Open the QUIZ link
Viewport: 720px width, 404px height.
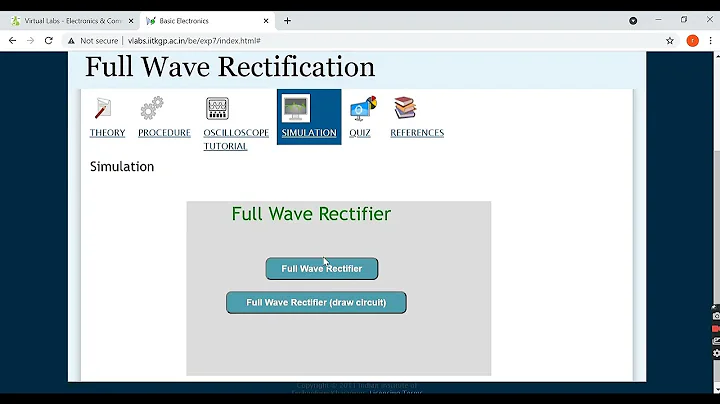click(360, 133)
